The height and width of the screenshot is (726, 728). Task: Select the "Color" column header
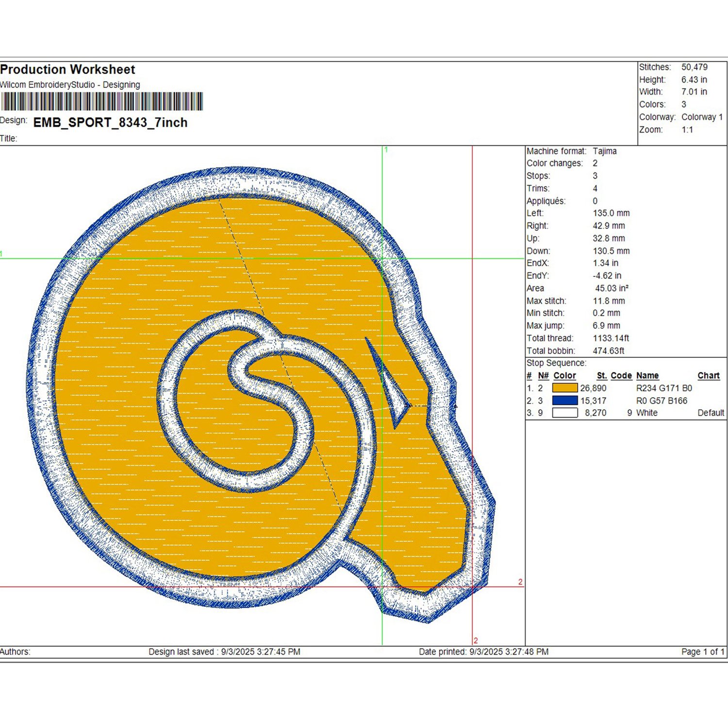coord(564,376)
